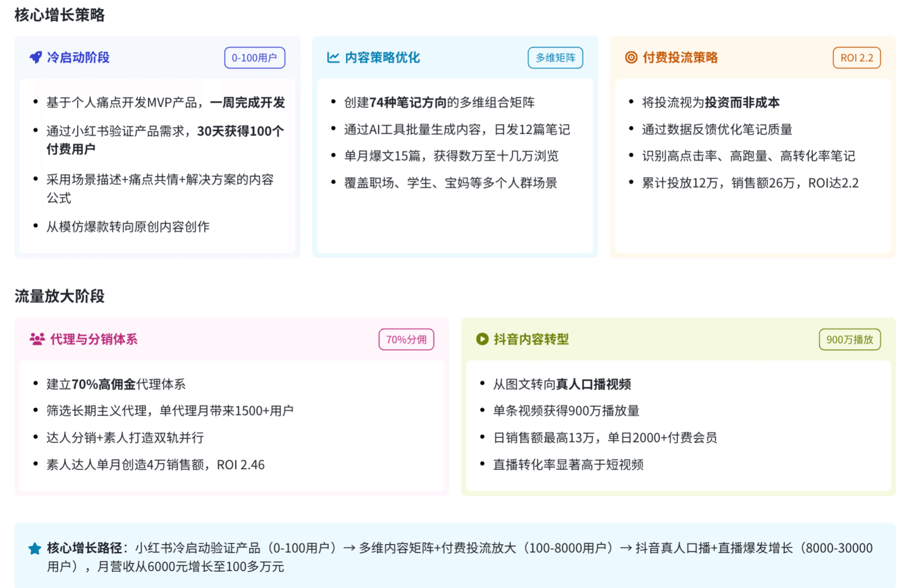Click the bullet 覆盖职场、学生、宝妈等多个人群场景
Viewport: 904px width, 588px height.
(451, 183)
